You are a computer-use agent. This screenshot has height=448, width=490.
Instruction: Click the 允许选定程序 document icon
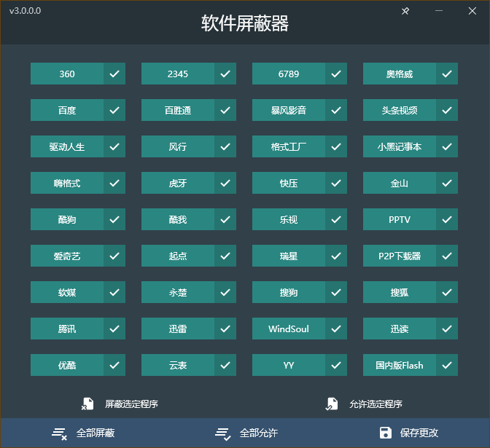(x=332, y=404)
